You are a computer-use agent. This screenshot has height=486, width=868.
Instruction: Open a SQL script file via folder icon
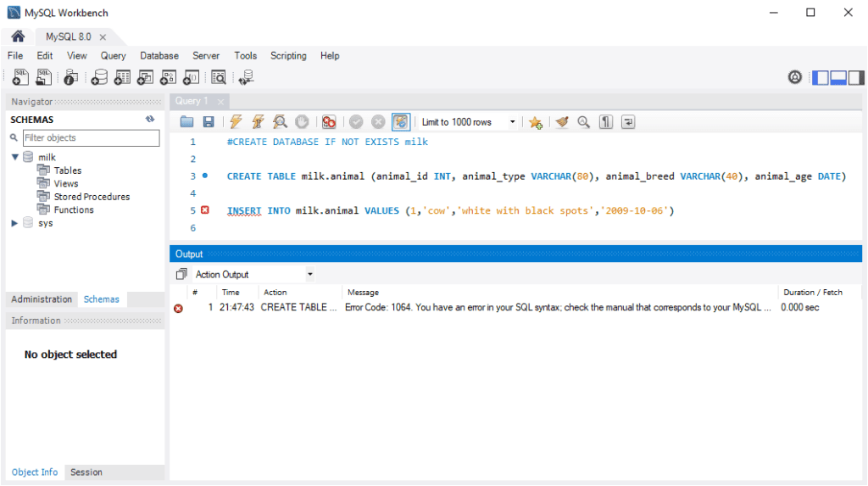[x=186, y=122]
